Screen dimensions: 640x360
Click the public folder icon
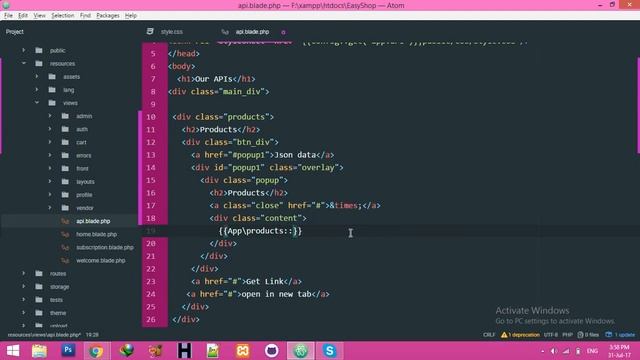pos(39,50)
